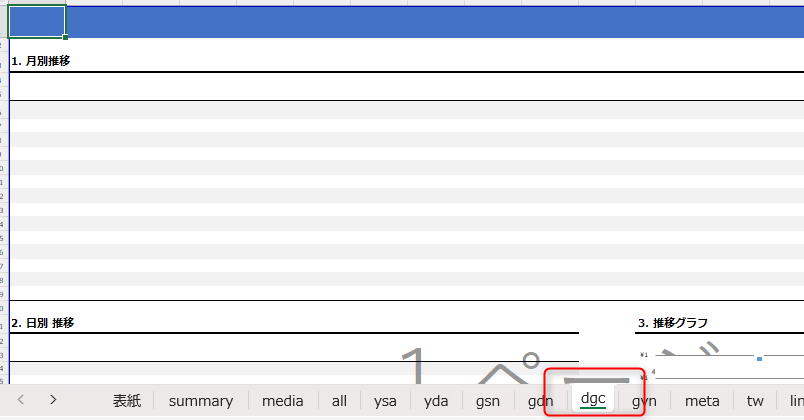804x420 pixels.
Task: Select the tw sheet tab
Action: tap(755, 401)
